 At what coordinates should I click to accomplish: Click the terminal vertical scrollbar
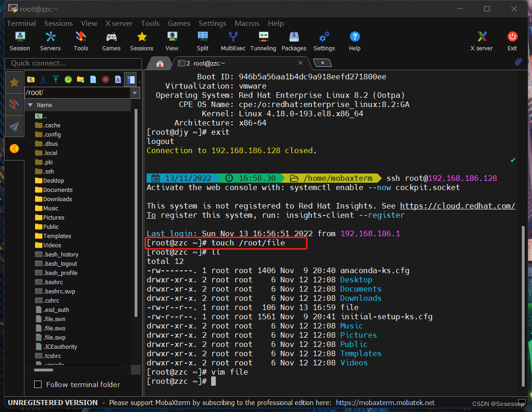pyautogui.click(x=523, y=306)
